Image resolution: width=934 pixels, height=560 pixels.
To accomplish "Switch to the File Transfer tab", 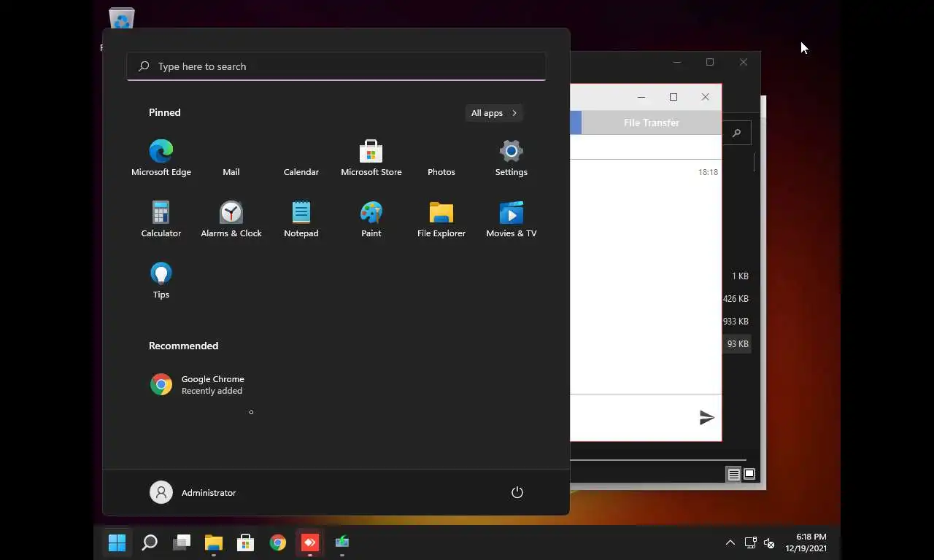I will coord(652,122).
